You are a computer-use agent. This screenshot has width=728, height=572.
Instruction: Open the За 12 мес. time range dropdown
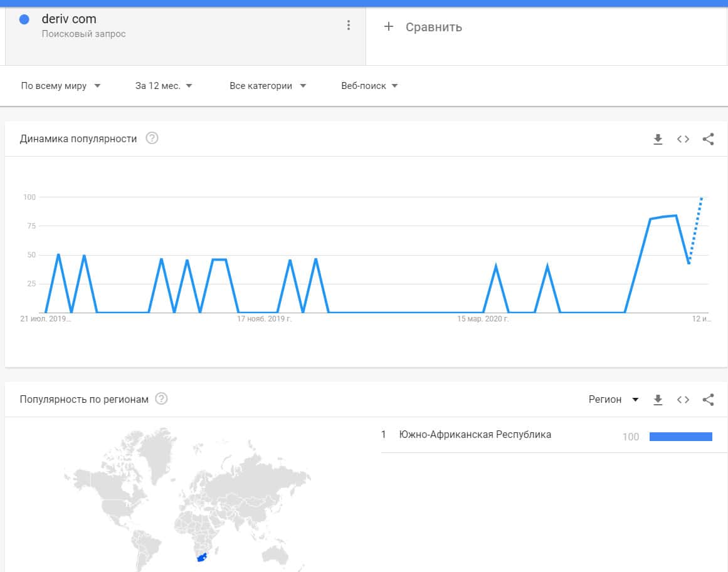click(164, 86)
